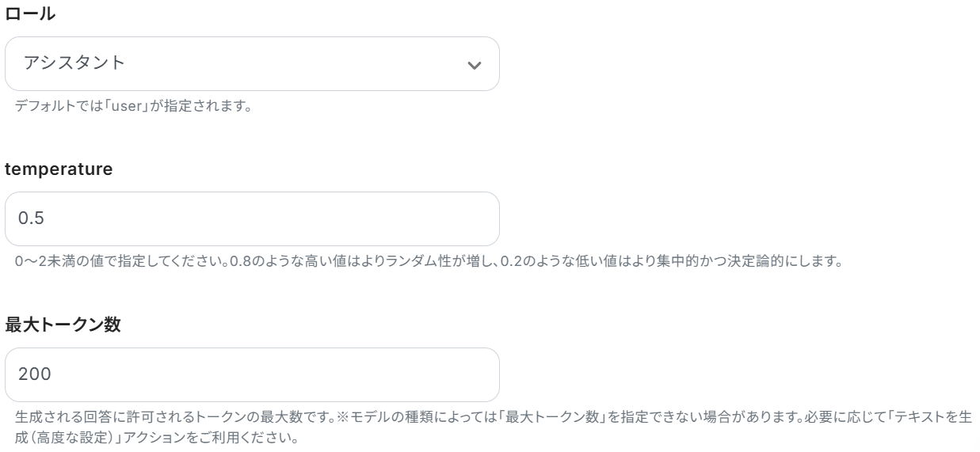This screenshot has width=980, height=452.
Task: Focus the 最大トークン数 input field
Action: point(252,374)
